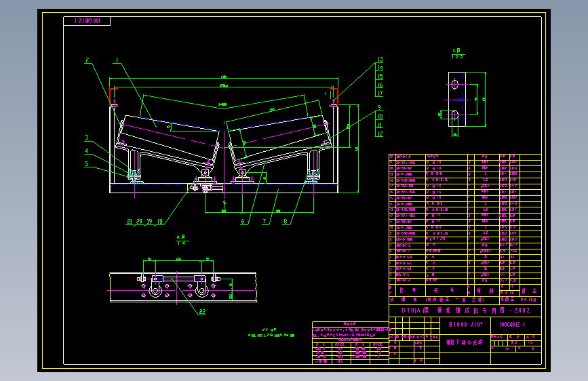Image resolution: width=588 pixels, height=381 pixels.
Task: Click part callout number 6
Action: 243,221
